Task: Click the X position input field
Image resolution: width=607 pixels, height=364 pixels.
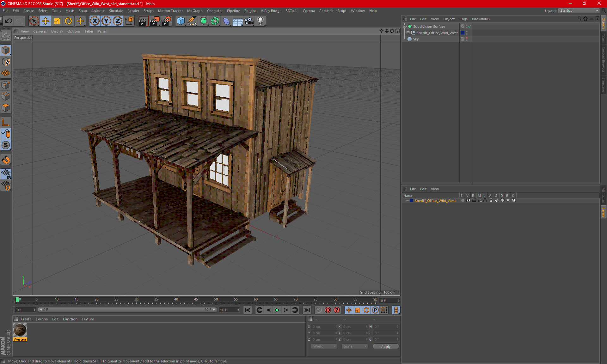Action: 324,327
